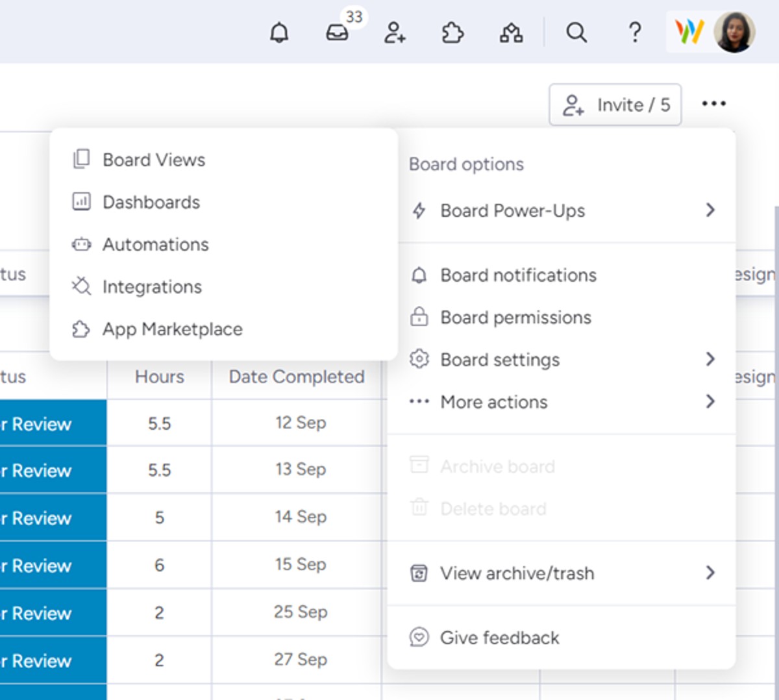Select Dashboards menu entry
779x700 pixels.
[223, 202]
